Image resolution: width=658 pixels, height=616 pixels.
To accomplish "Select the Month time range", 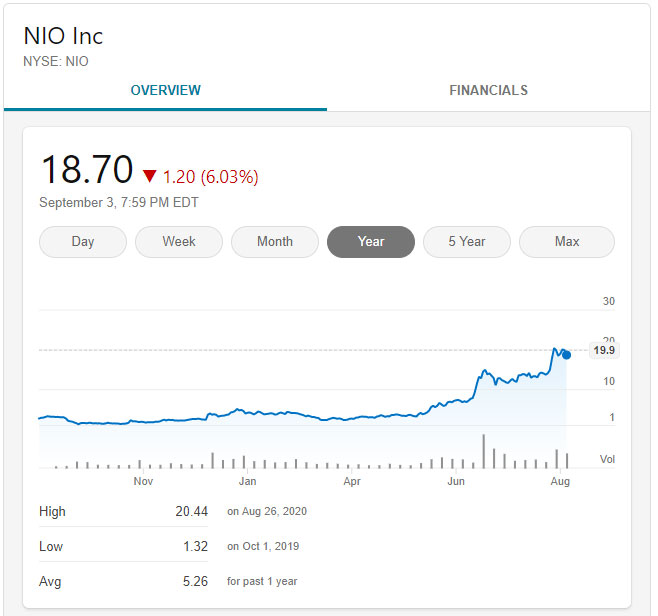I will coord(275,242).
